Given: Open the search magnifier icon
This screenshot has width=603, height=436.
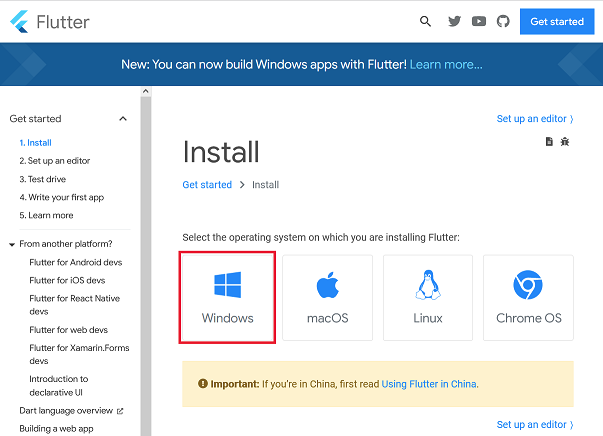Looking at the screenshot, I should tap(425, 21).
